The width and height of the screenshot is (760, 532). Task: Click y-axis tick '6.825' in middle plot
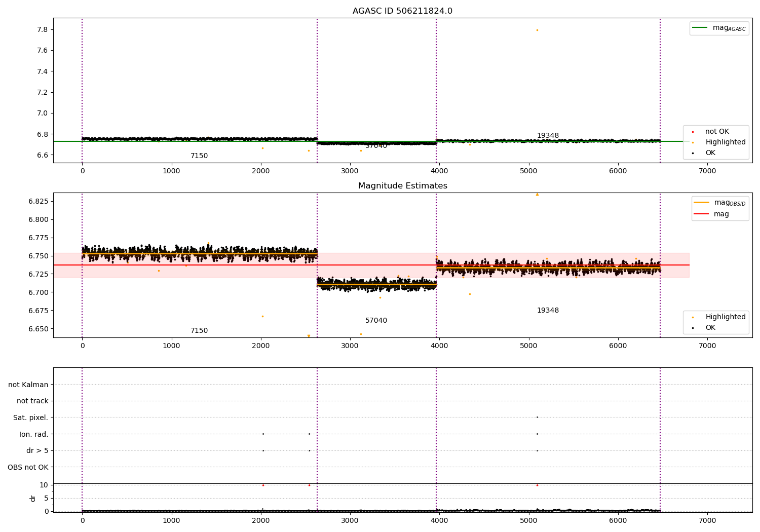click(38, 202)
